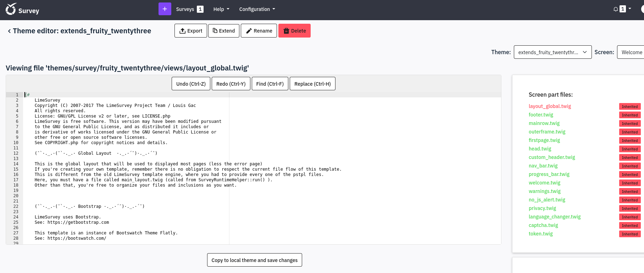This screenshot has width=644, height=273.
Task: Go to Surveys in navigation bar
Action: (185, 9)
